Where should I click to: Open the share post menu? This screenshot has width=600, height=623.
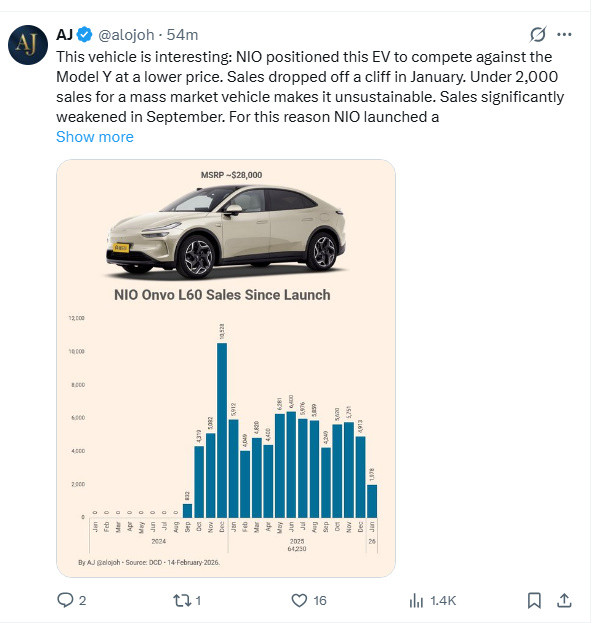pos(564,600)
